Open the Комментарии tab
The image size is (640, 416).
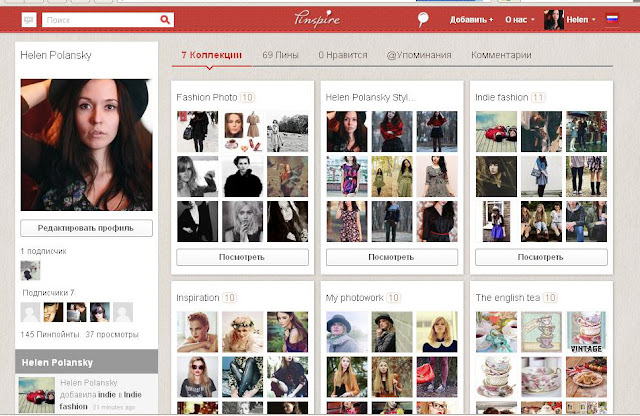[x=501, y=55]
